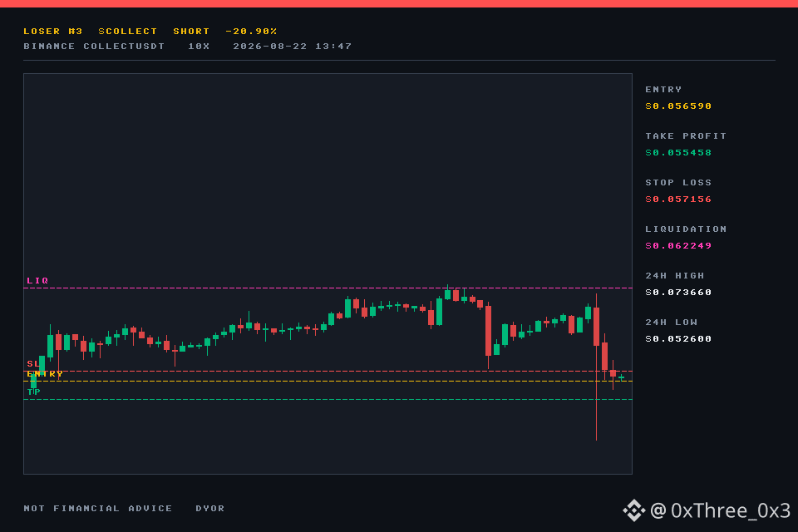The height and width of the screenshot is (532, 798).
Task: Click the ENTRY label in side panel
Action: (x=663, y=90)
